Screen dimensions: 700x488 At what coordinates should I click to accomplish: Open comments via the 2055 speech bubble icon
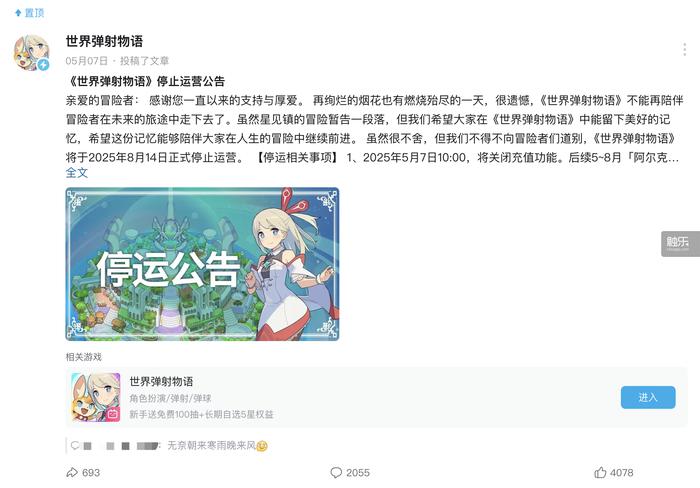336,472
